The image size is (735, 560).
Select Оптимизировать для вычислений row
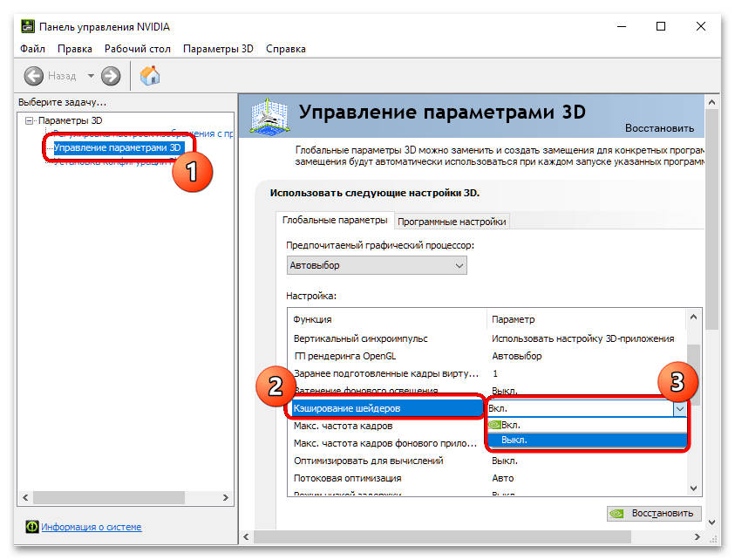pyautogui.click(x=369, y=461)
